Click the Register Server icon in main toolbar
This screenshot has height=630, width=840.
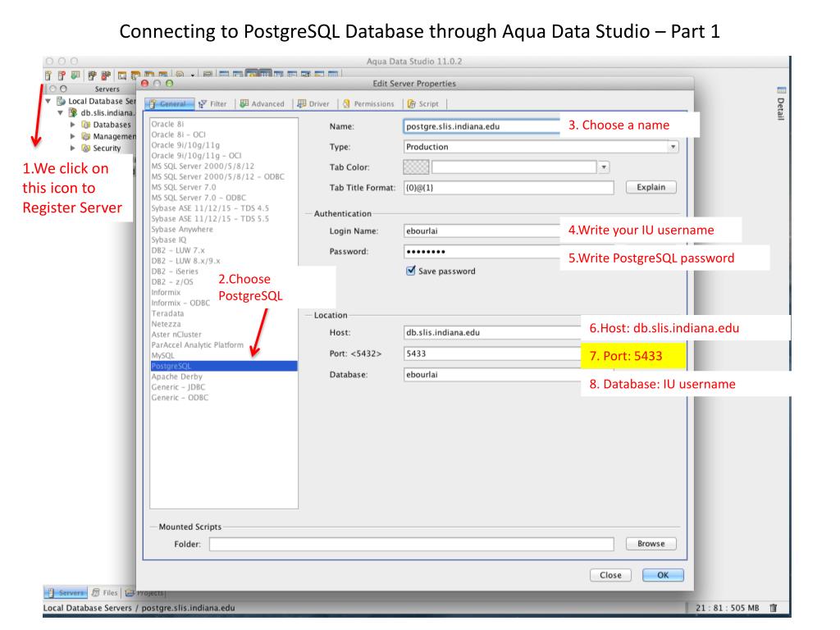48,75
